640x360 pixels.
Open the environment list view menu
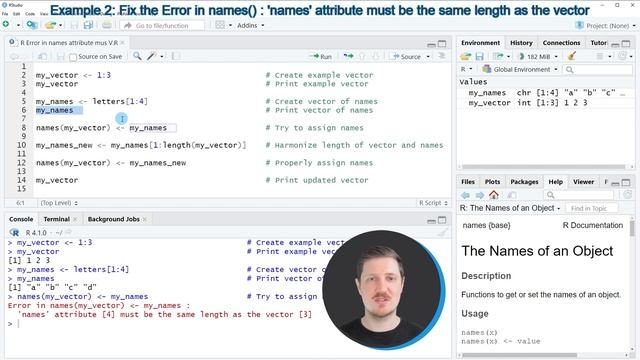click(603, 56)
